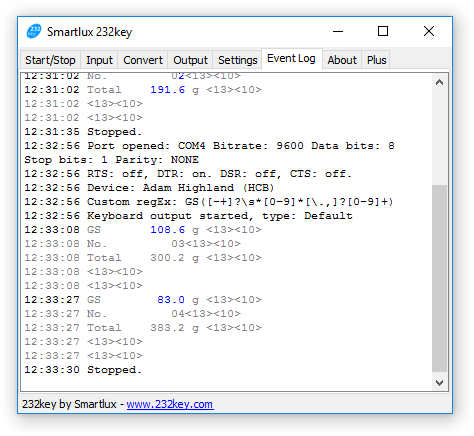The height and width of the screenshot is (436, 474).
Task: Click the '12:31:35 Stopped.' log line
Action: [x=83, y=132]
